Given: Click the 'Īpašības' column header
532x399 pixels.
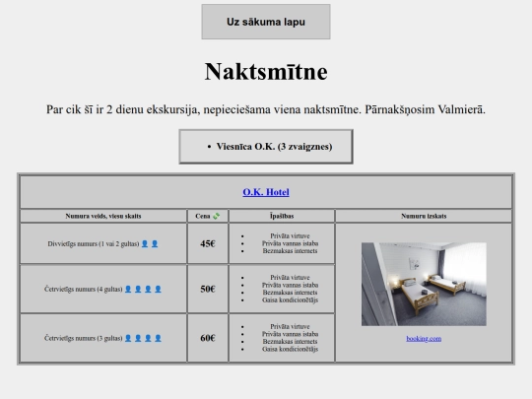Looking at the screenshot, I should coord(282,216).
